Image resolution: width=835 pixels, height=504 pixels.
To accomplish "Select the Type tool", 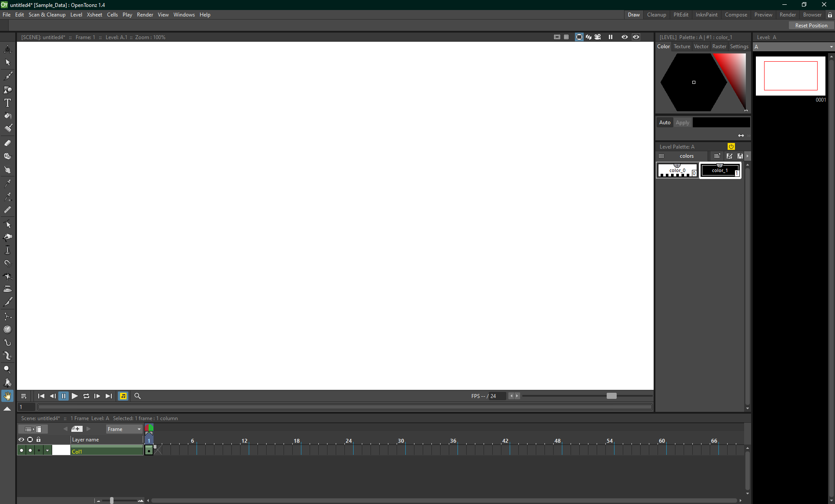I will (x=7, y=103).
